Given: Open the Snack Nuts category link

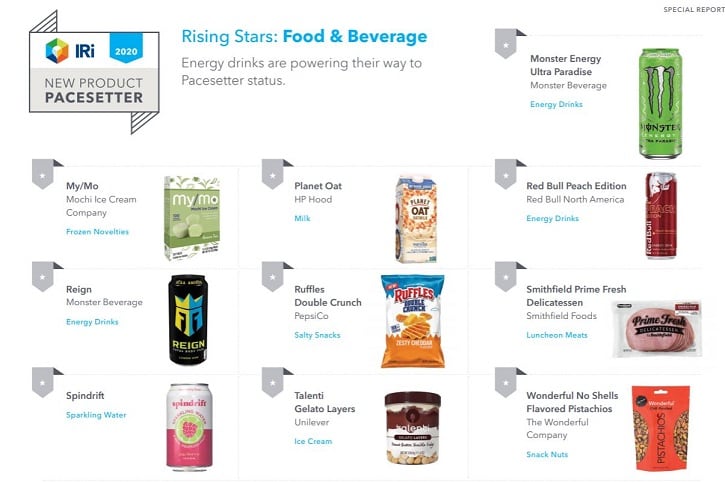Looking at the screenshot, I should click(x=547, y=454).
